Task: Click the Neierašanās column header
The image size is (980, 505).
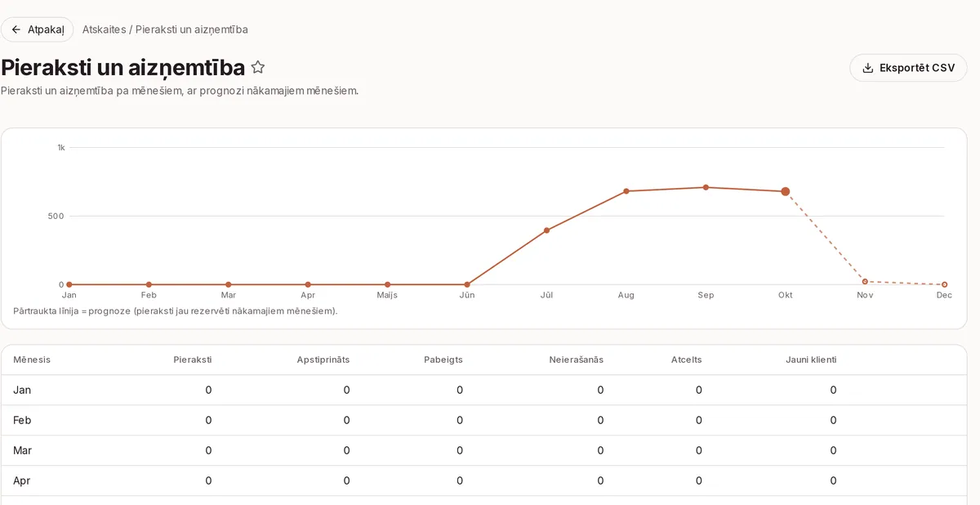Action: click(x=577, y=360)
